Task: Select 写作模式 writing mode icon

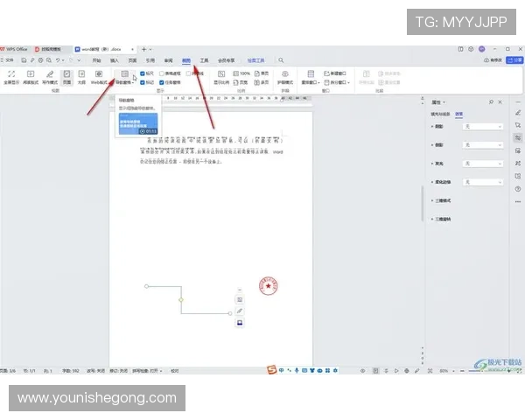Action: [49, 75]
